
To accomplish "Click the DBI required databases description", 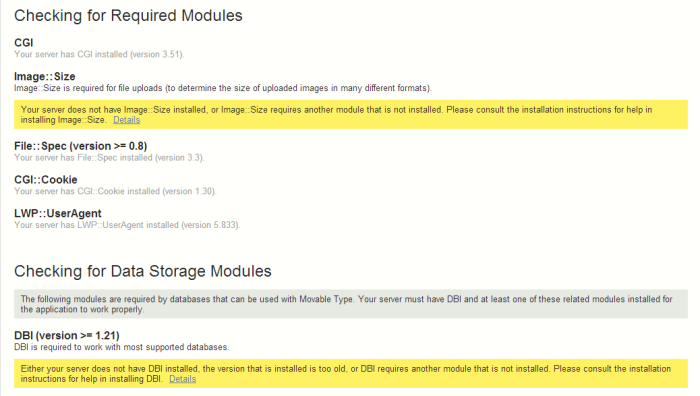I will (x=122, y=347).
